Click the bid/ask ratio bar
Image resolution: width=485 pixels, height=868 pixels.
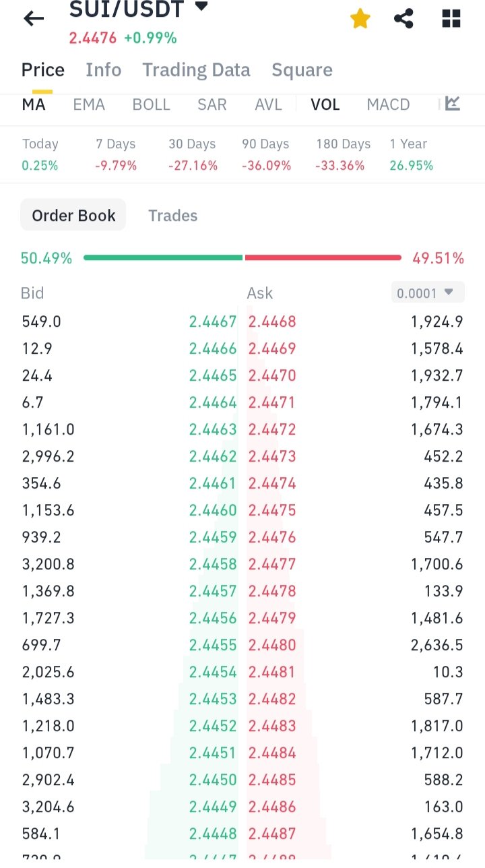click(x=243, y=257)
